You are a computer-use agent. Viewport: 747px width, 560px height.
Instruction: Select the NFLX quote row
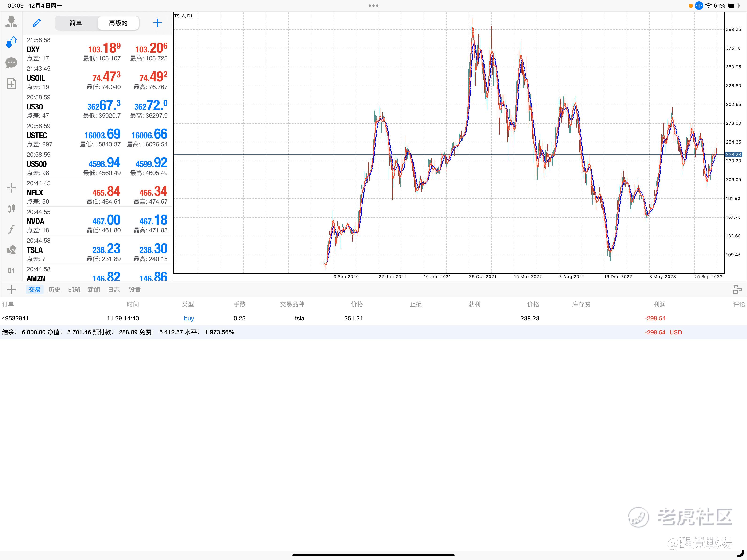(97, 193)
